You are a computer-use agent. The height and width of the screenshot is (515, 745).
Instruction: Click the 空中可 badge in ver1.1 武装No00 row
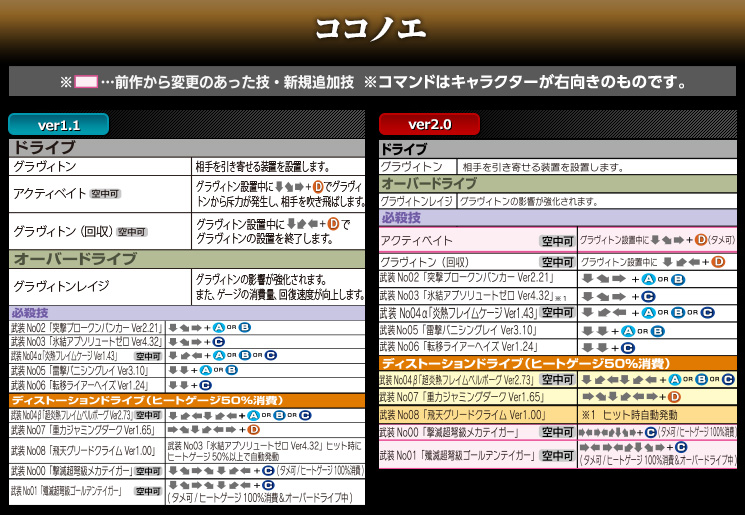pyautogui.click(x=148, y=471)
